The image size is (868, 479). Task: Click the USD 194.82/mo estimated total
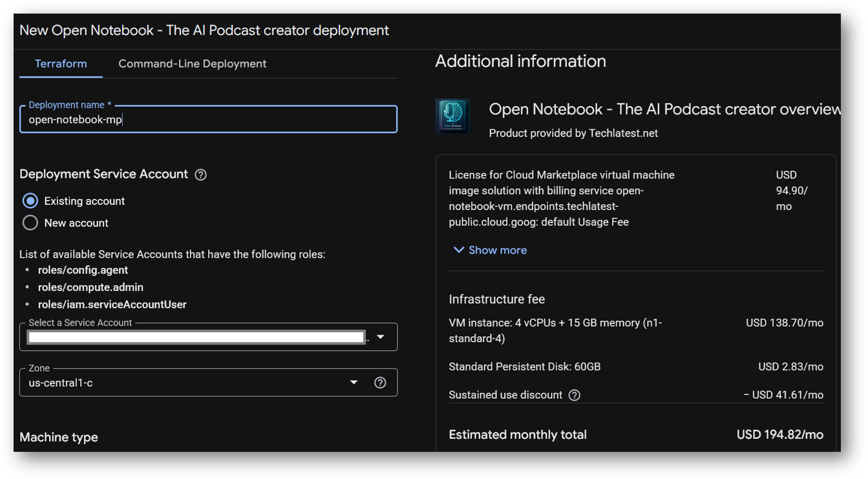coord(780,435)
